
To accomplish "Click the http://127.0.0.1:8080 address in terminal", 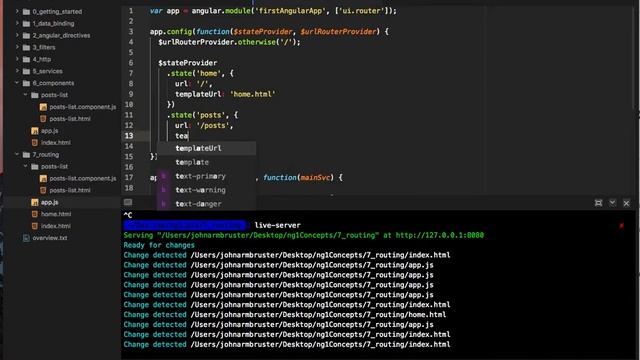I will point(440,235).
